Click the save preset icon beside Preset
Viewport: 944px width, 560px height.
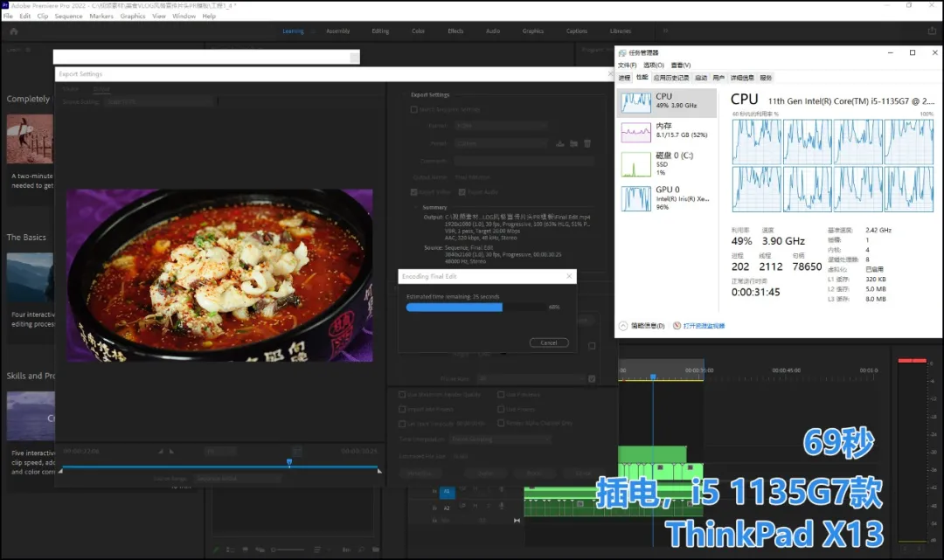pyautogui.click(x=560, y=143)
